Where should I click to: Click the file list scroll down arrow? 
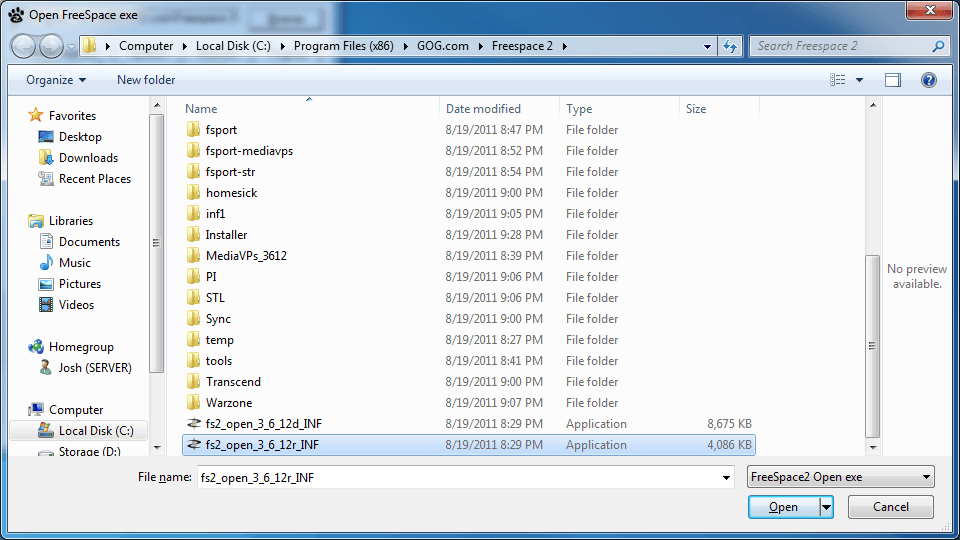click(x=873, y=448)
